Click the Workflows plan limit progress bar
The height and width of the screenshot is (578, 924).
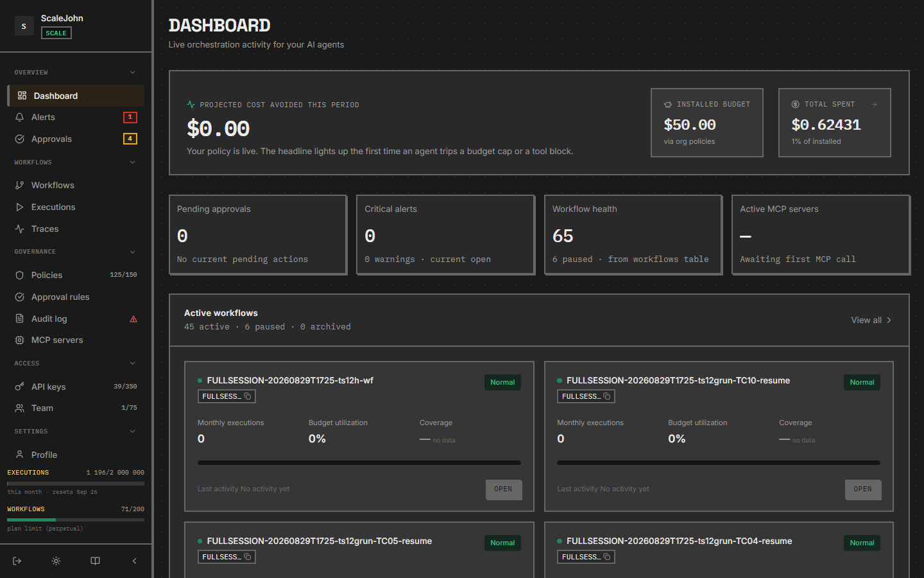point(76,520)
